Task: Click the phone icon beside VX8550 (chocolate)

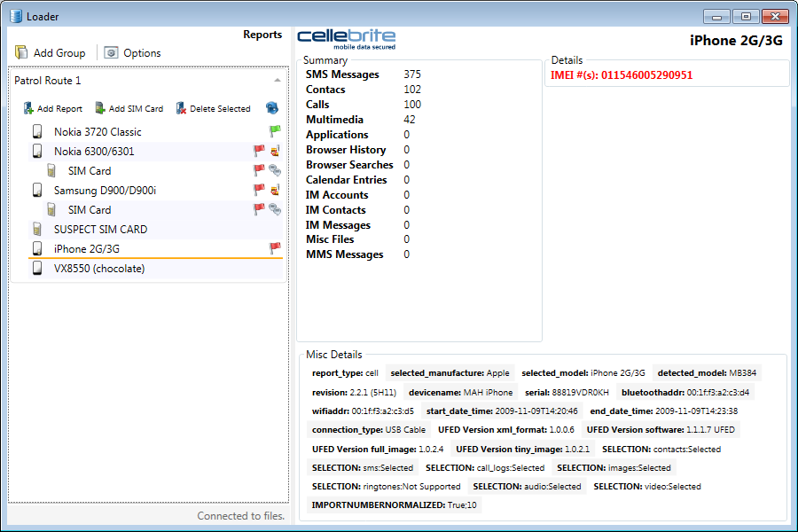Action: pyautogui.click(x=37, y=269)
